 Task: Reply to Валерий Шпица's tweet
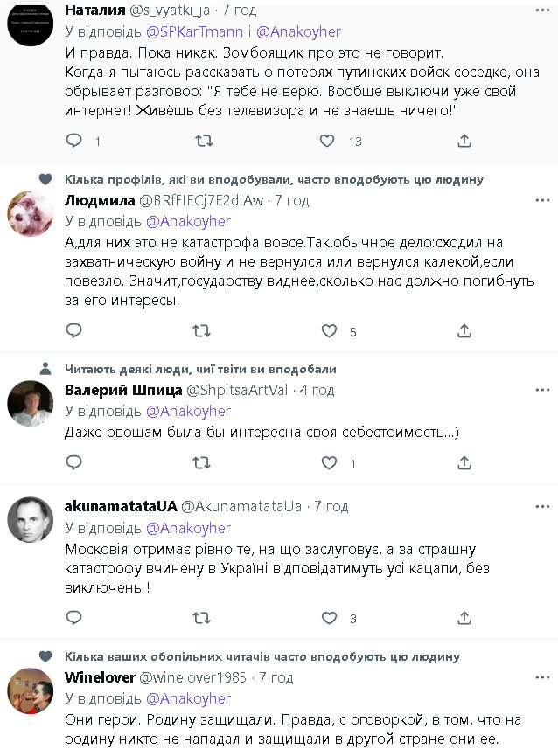(74, 463)
